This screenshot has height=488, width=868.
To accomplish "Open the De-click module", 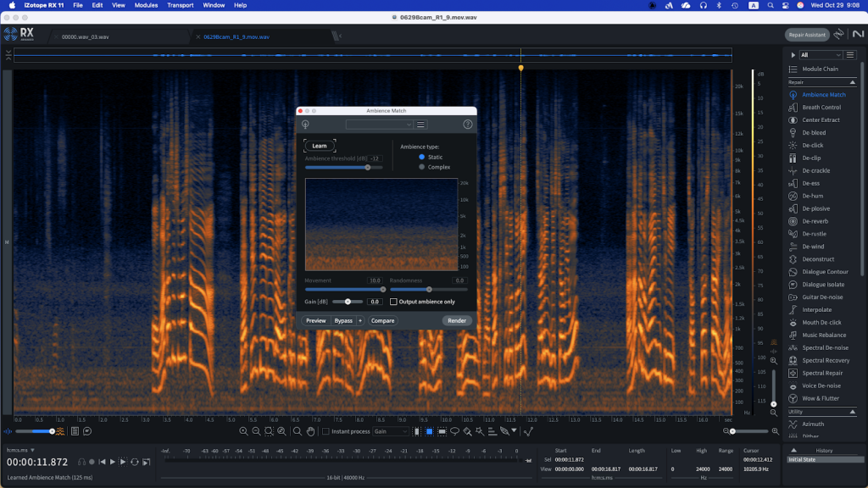I will click(x=812, y=146).
